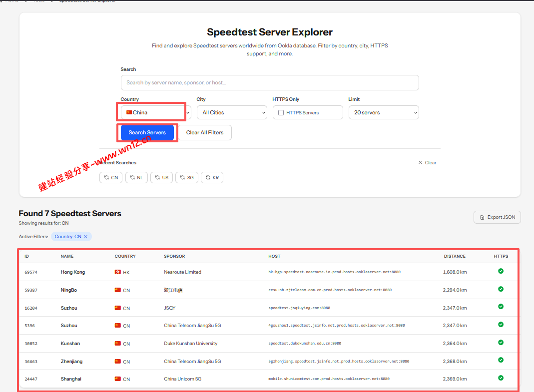534x392 pixels.
Task: Click the Shanghai server name
Action: [x=71, y=379]
